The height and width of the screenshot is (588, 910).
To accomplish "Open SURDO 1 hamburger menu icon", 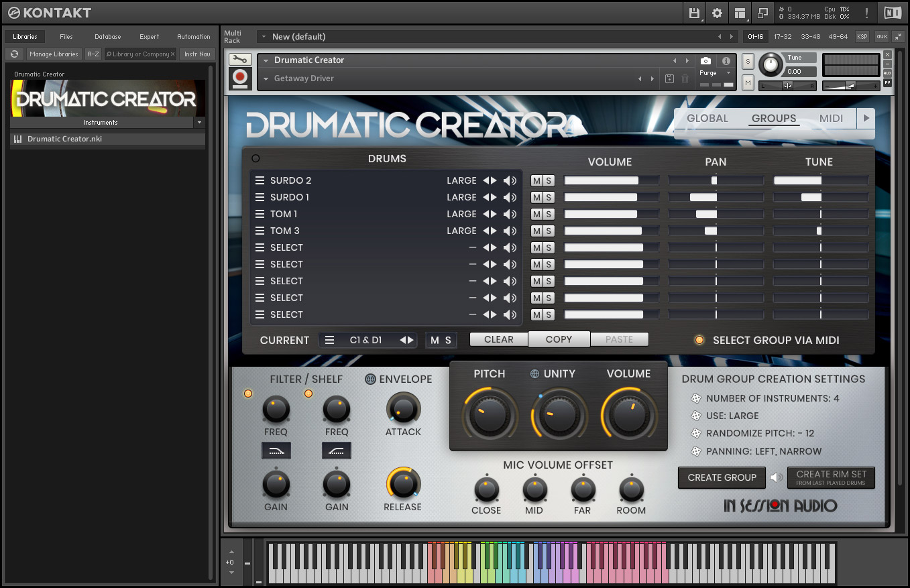I will pyautogui.click(x=260, y=197).
